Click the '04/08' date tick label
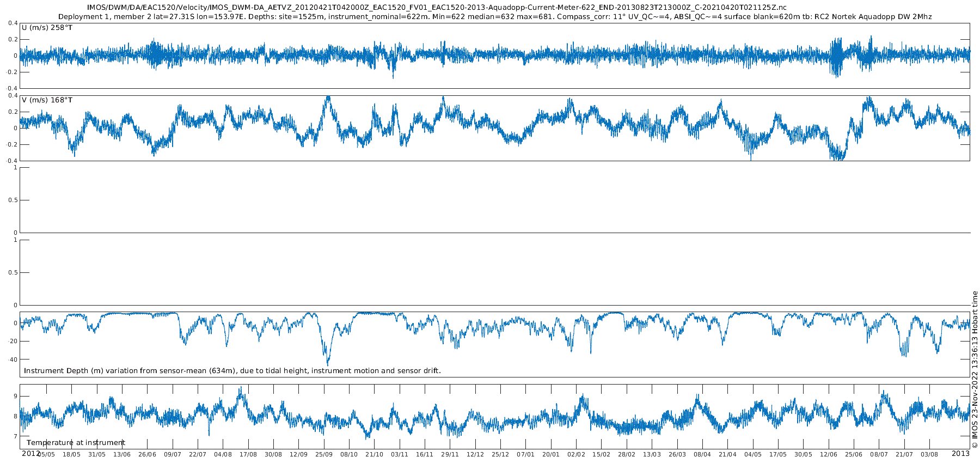This screenshot has width=980, height=463. [x=223, y=455]
